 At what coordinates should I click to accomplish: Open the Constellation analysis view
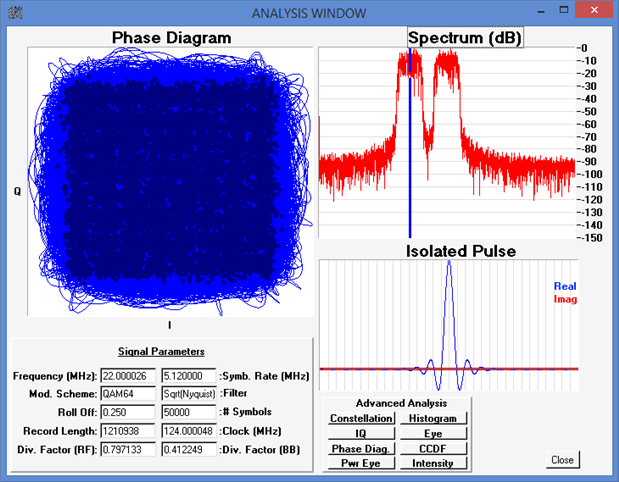(x=361, y=418)
